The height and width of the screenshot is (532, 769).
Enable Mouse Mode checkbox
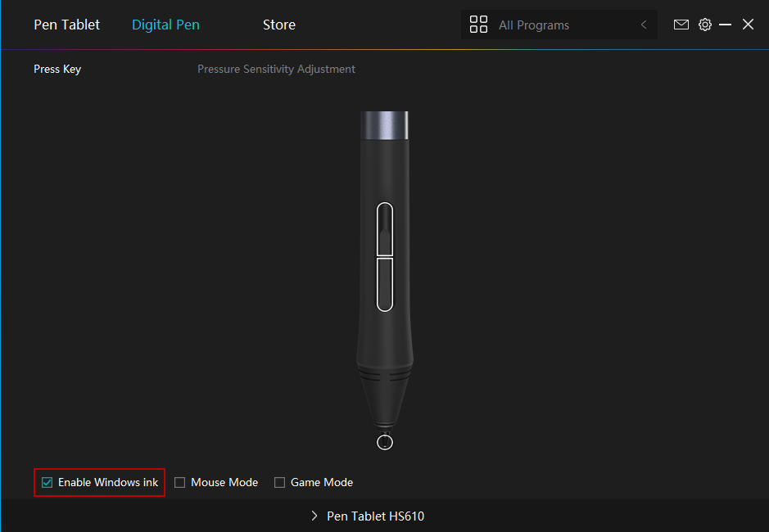tap(180, 482)
